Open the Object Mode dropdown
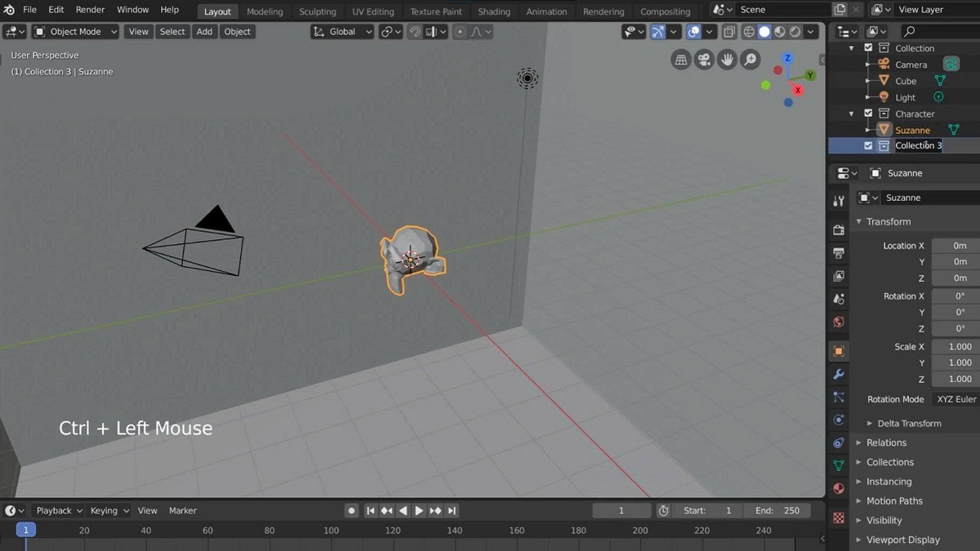The height and width of the screenshot is (551, 980). [75, 32]
